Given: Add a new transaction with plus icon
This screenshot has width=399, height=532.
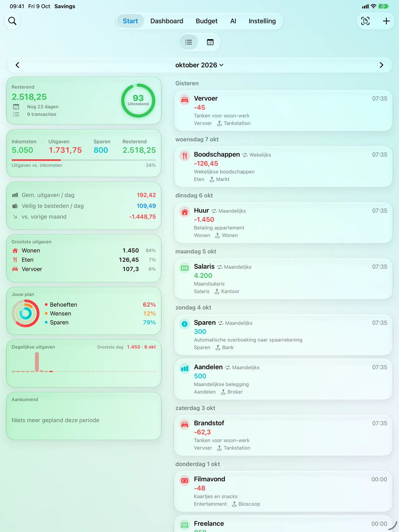Looking at the screenshot, I should point(386,21).
